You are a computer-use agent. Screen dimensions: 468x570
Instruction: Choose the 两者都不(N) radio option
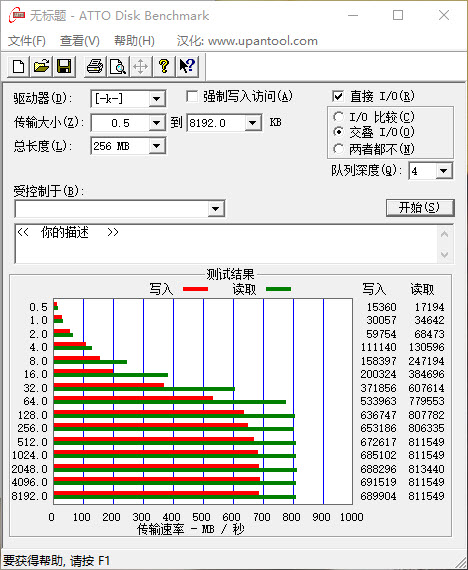338,148
